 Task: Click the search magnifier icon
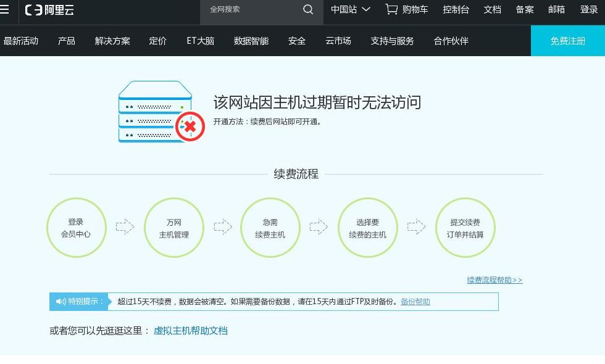coord(308,9)
